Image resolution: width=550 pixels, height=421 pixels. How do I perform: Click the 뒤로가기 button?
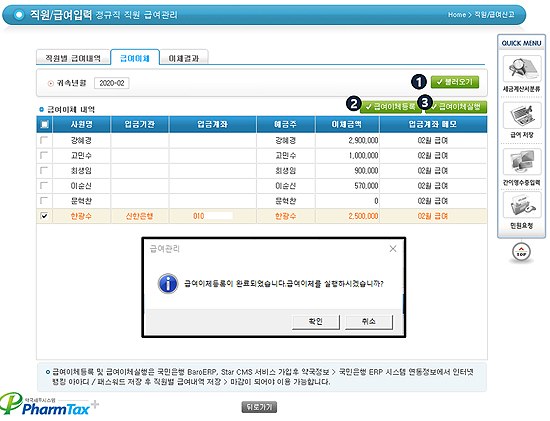(x=259, y=407)
